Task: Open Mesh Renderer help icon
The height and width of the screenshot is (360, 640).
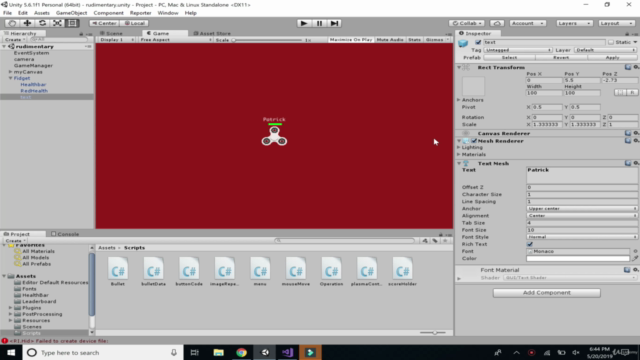Action: (x=628, y=140)
